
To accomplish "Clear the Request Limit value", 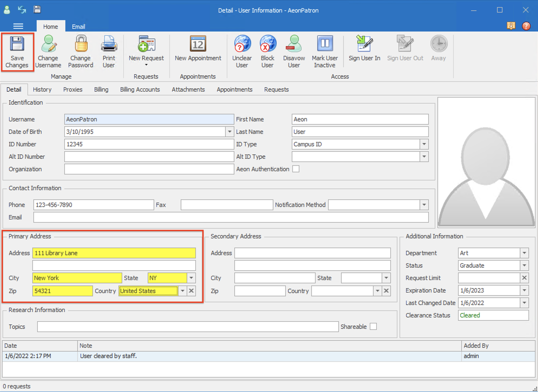I will point(524,278).
